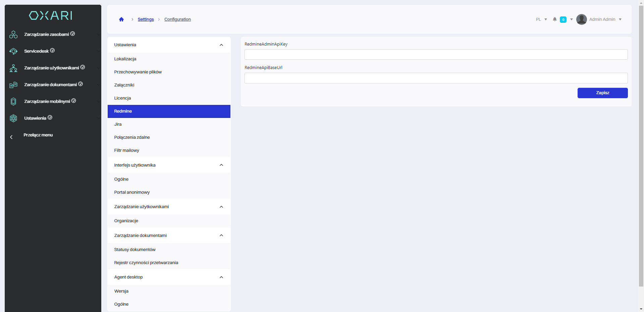
Task: Select Jira in the settings list
Action: point(118,124)
